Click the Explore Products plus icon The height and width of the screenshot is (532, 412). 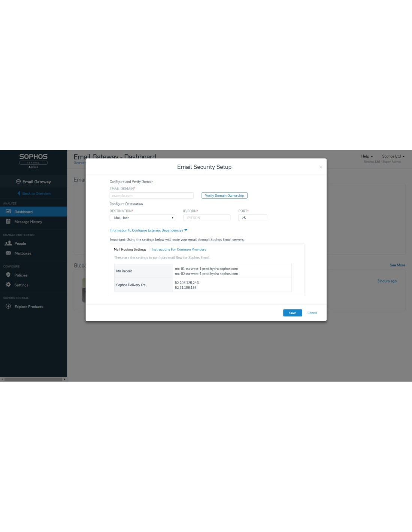tap(8, 306)
